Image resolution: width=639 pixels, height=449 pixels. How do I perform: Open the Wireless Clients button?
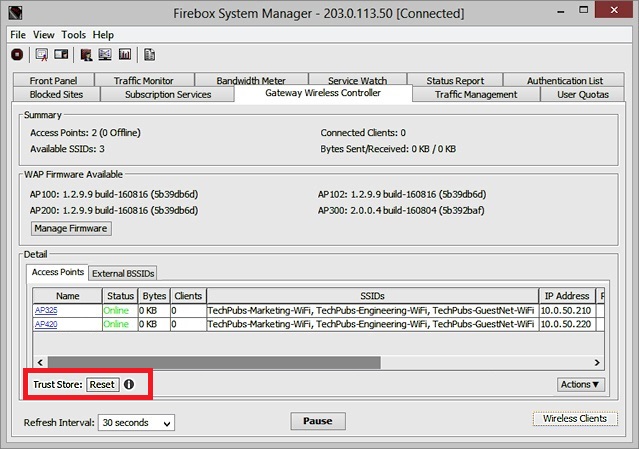[575, 418]
